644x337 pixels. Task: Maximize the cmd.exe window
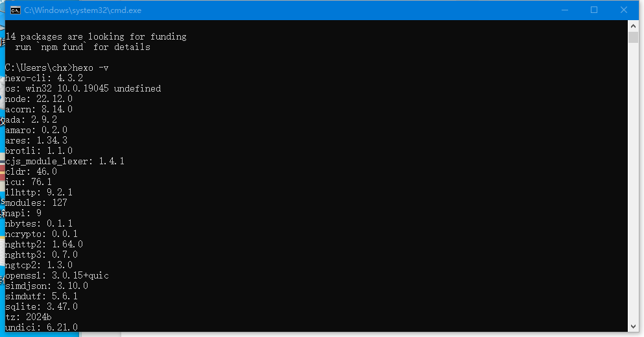tap(594, 10)
